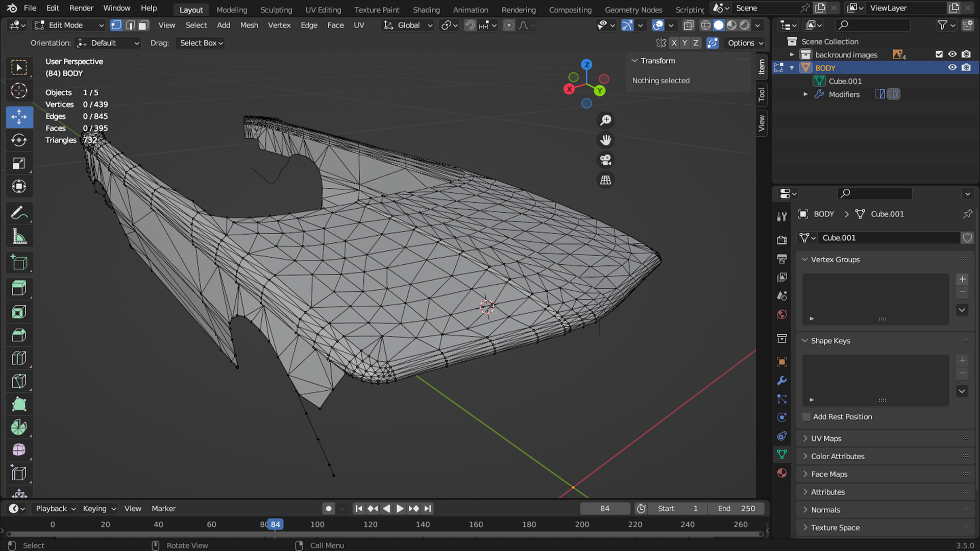This screenshot has width=980, height=551.
Task: Open the Global transform orientation dropdown
Action: 408,26
